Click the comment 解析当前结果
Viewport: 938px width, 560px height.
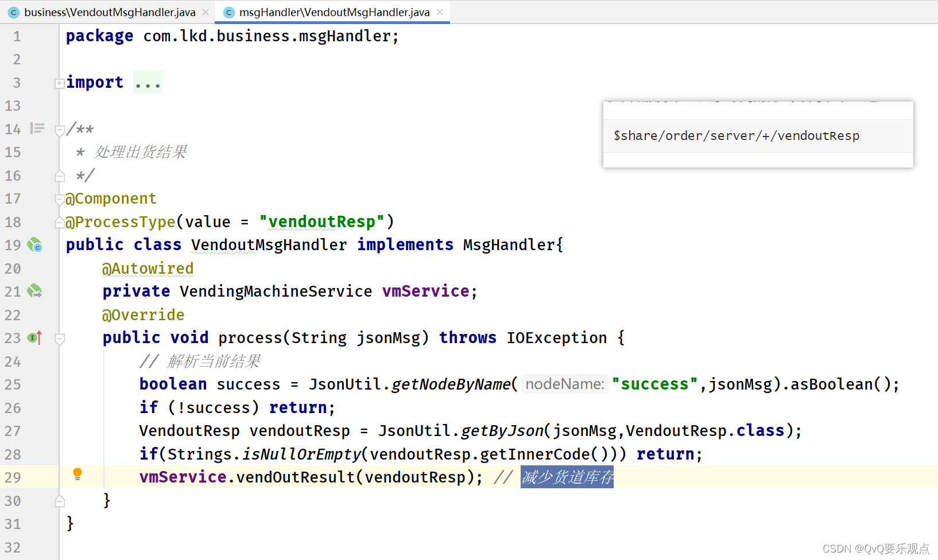click(214, 361)
